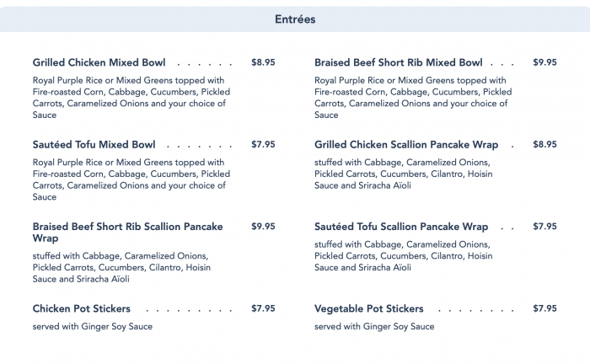Screen dimensions: 590x364
Task: Click the Sautéed Tofu Mixed Bowl $7.95 price
Action: click(x=263, y=144)
